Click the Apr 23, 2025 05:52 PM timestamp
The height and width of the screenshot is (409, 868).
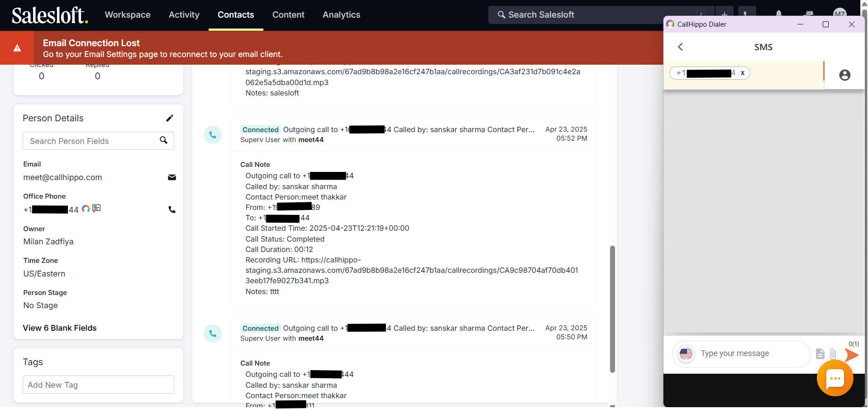tap(566, 134)
